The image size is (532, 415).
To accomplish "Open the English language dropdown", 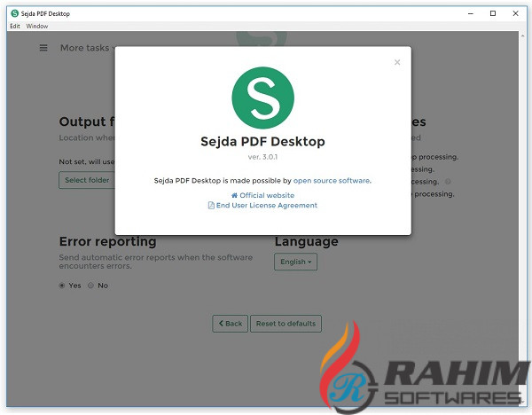I will (x=295, y=262).
